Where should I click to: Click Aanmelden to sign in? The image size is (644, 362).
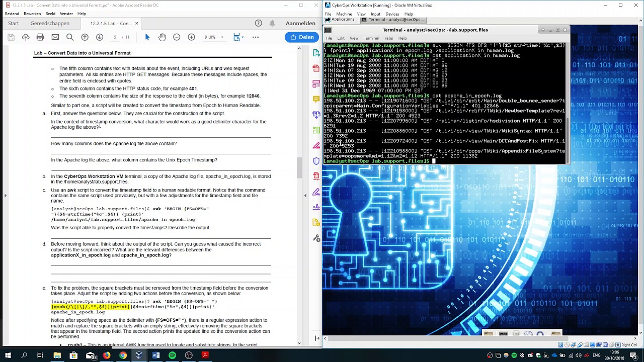click(x=300, y=23)
